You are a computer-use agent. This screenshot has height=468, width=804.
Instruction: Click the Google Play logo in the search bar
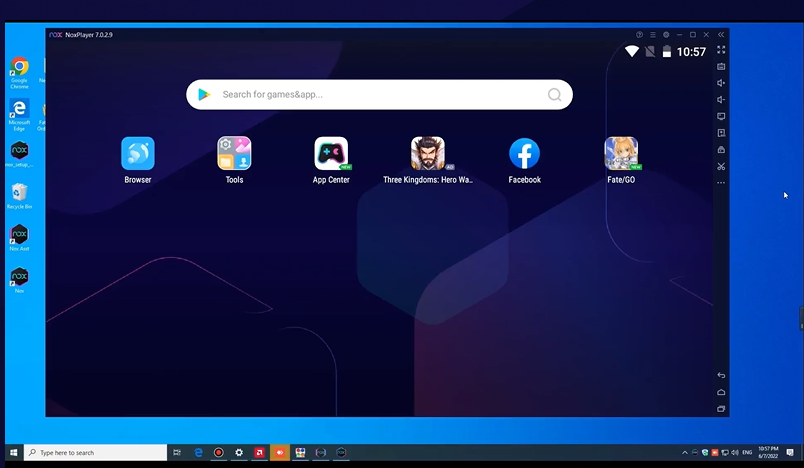click(x=205, y=94)
